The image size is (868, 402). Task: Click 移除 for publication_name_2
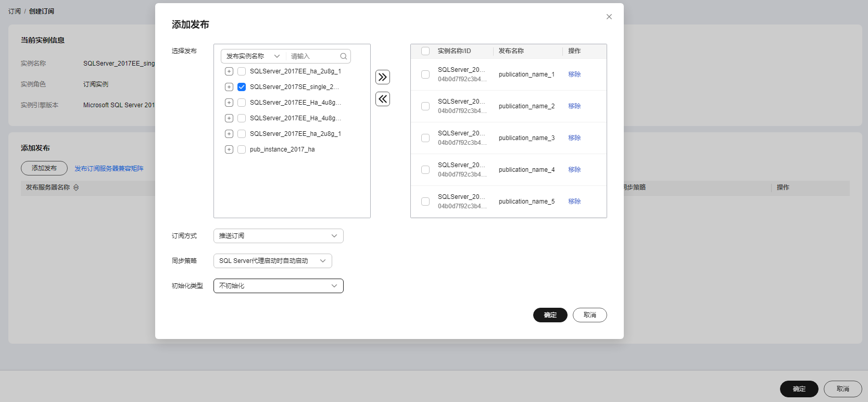pos(574,106)
